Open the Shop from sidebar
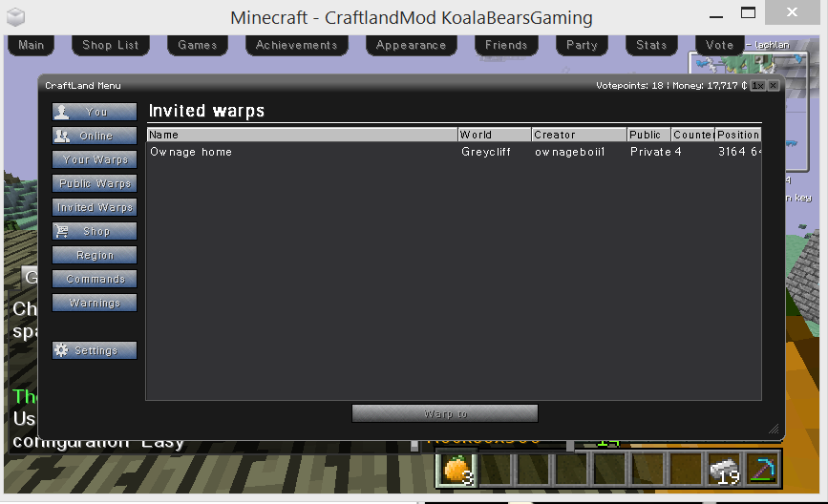 point(95,231)
